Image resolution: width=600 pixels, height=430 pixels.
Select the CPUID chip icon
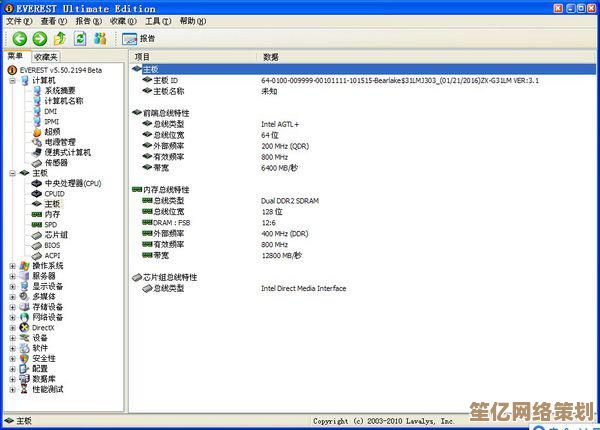37,194
